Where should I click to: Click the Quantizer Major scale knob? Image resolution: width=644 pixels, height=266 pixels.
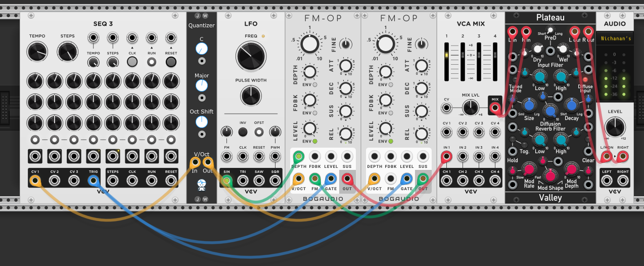click(x=202, y=85)
